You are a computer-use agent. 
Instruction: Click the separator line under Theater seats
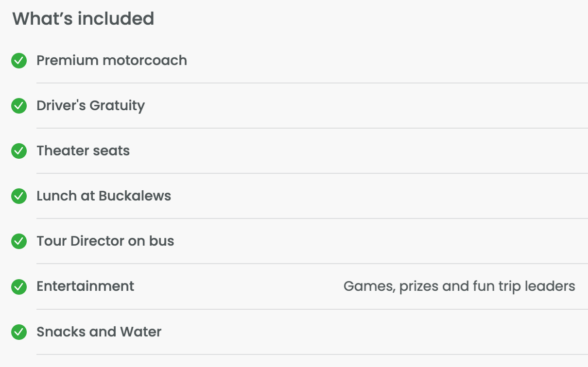(312, 173)
